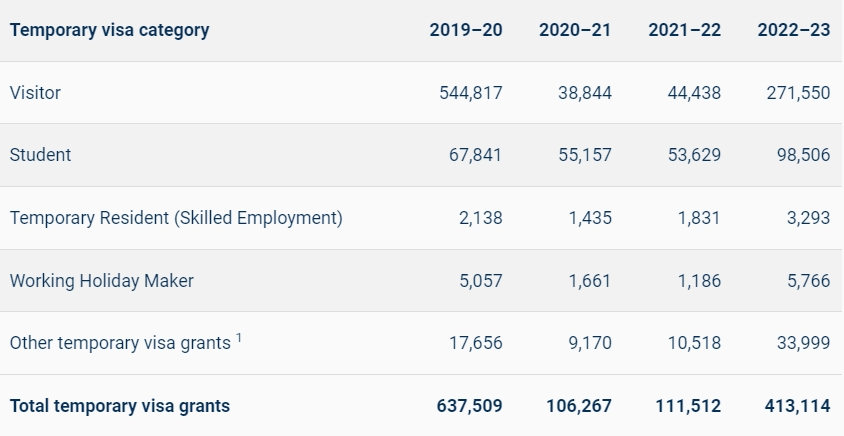Select Working Holiday Maker value 1,186
Screen dimensions: 844x436
[699, 281]
